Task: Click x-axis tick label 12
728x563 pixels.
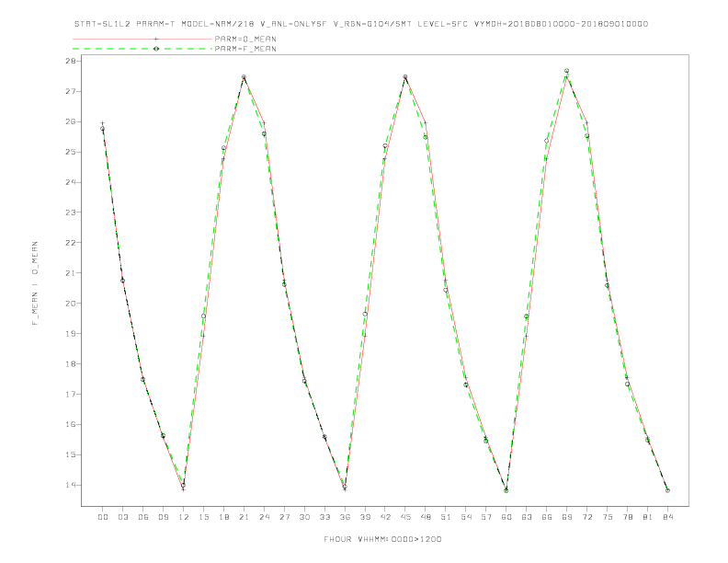Action: 184,517
